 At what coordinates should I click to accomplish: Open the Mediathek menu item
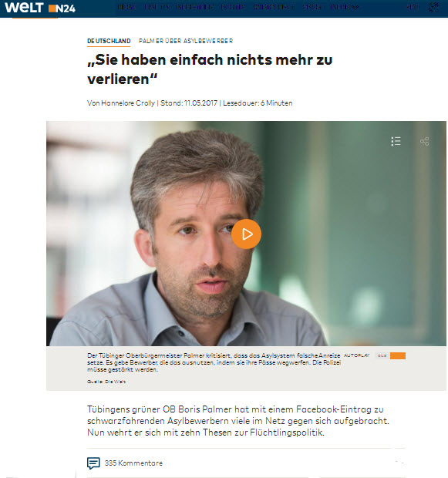click(x=194, y=7)
